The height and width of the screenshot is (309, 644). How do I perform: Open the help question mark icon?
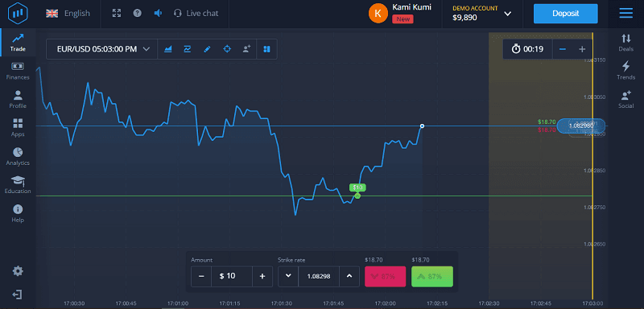pos(138,13)
